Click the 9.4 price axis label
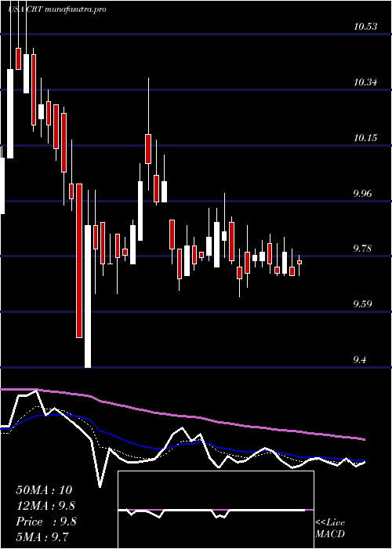This screenshot has height=549, width=392. click(x=361, y=360)
